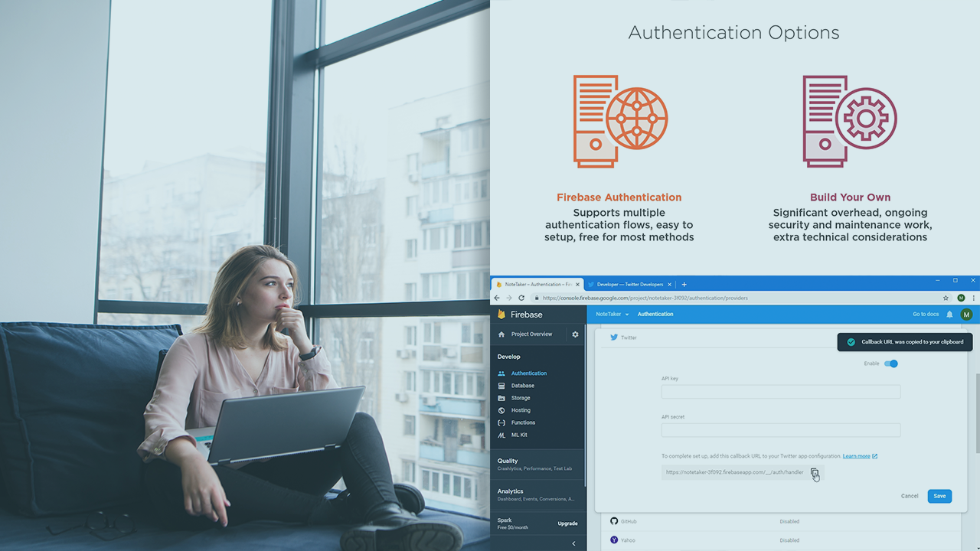The image size is (980, 551).
Task: Select Database in the sidebar menu
Action: (523, 386)
